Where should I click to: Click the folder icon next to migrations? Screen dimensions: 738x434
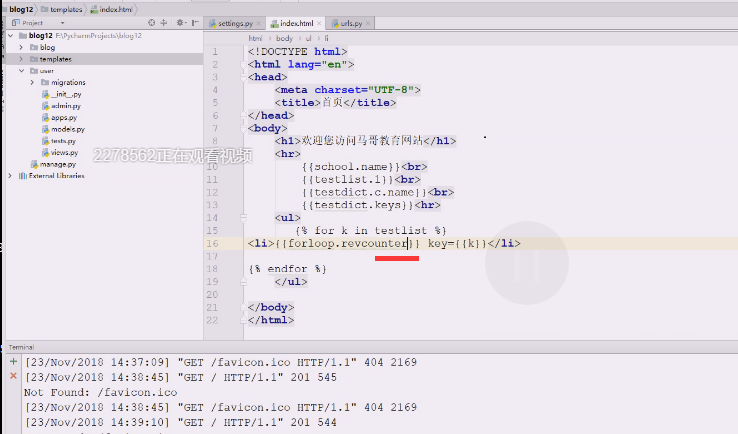(45, 82)
